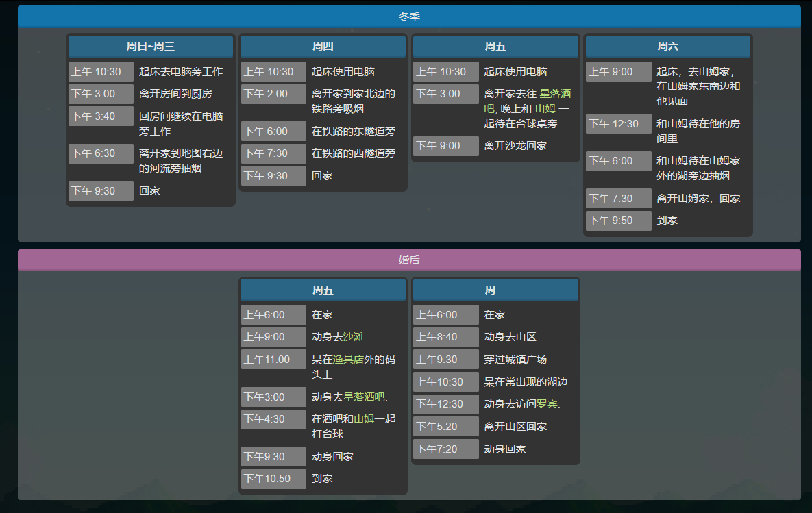The image size is (812, 513).
Task: Open the 罗宾 link in 婚后 周一
Action: [547, 404]
